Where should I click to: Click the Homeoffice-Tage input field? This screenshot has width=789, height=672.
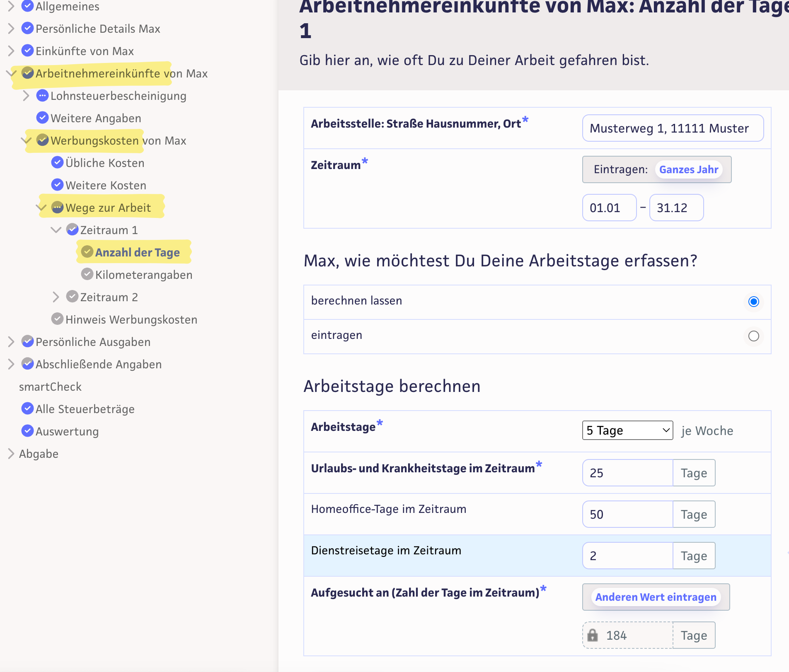point(627,514)
